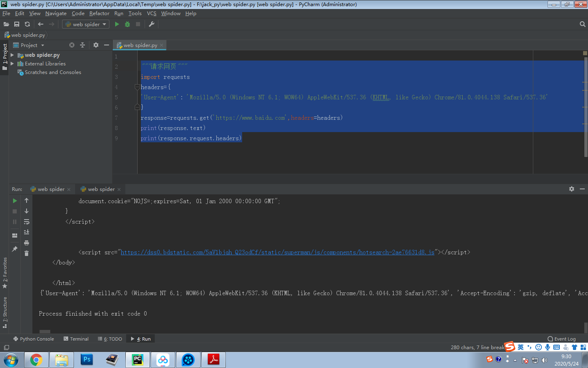Expand the External Libraries node

[x=12, y=63]
